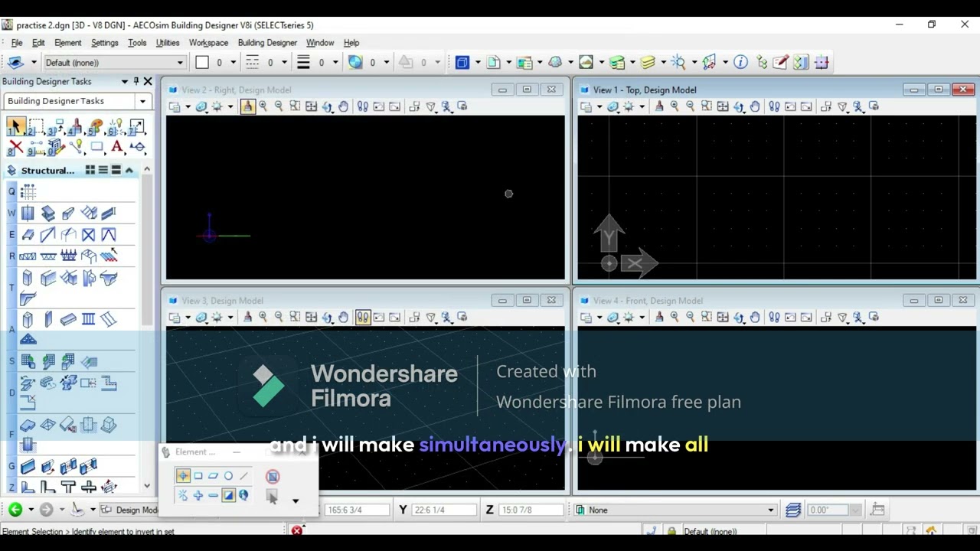Image resolution: width=980 pixels, height=551 pixels.
Task: Select first structural tool in row W
Action: click(28, 214)
